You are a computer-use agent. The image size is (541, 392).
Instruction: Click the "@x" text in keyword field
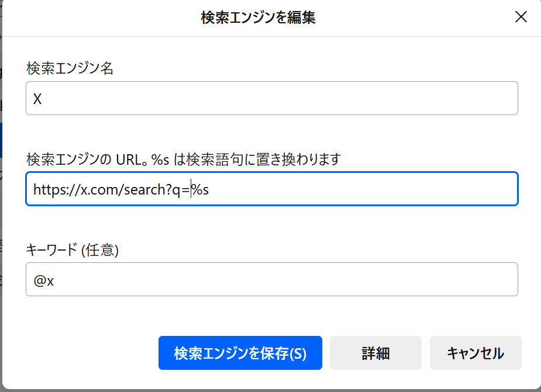(x=44, y=280)
